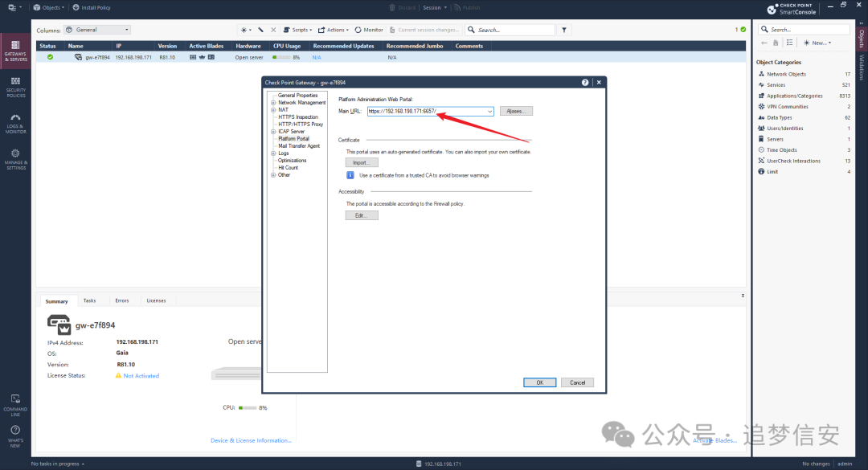Select Hit Count in dialog tree
868x470 pixels.
288,167
